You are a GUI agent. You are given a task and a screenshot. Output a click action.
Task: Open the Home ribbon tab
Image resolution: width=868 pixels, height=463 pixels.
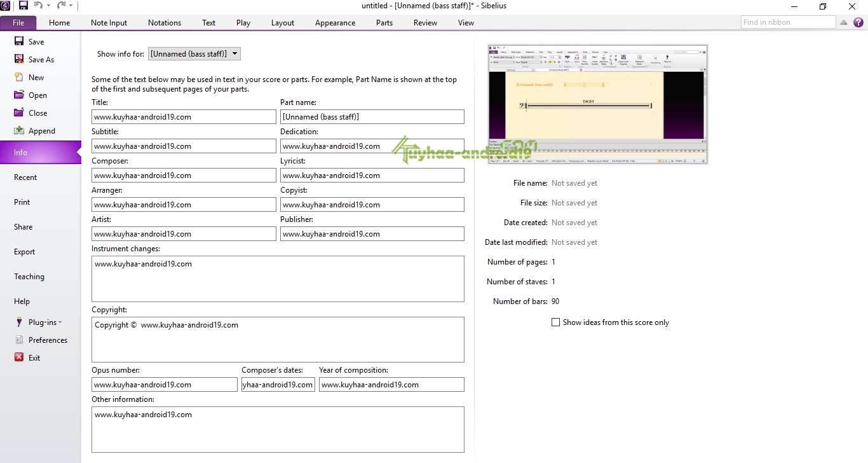(60, 23)
